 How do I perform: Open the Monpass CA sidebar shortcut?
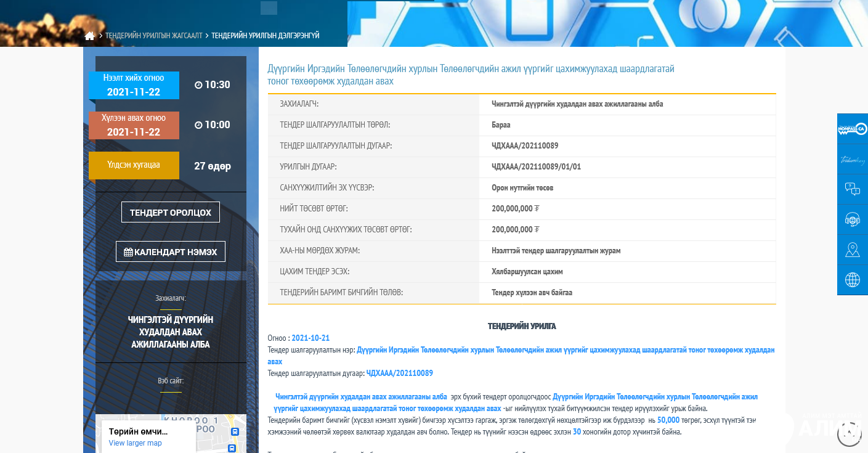[852, 129]
